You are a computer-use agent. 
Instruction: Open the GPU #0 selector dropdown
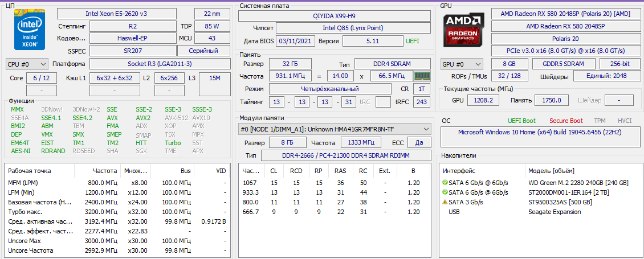(x=462, y=64)
